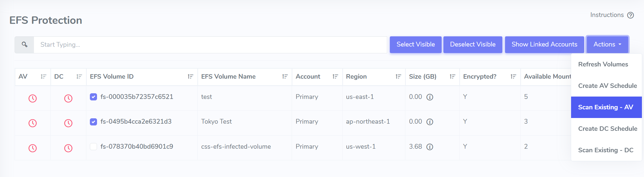Select Create DC Schedule from menu
The height and width of the screenshot is (177, 644).
607,129
